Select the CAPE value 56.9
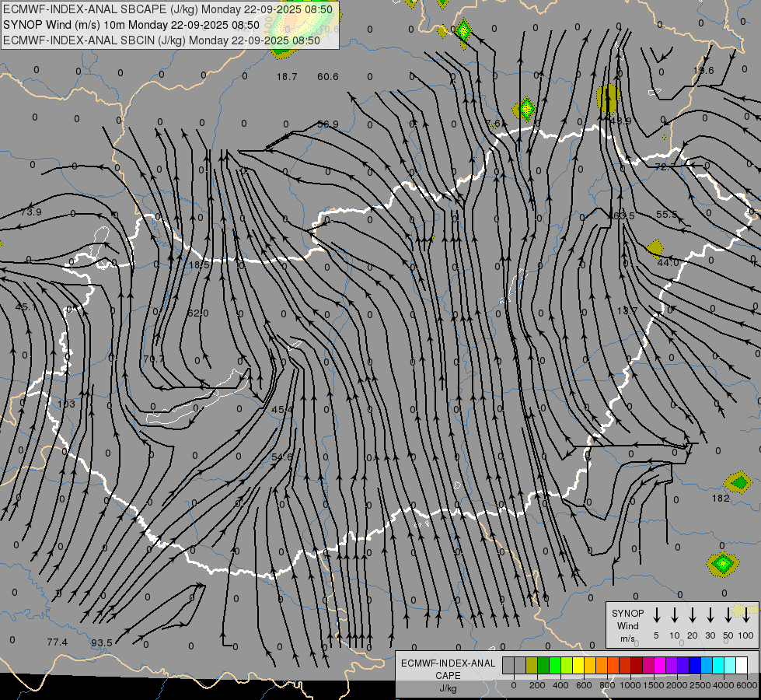761x700 pixels. click(327, 124)
